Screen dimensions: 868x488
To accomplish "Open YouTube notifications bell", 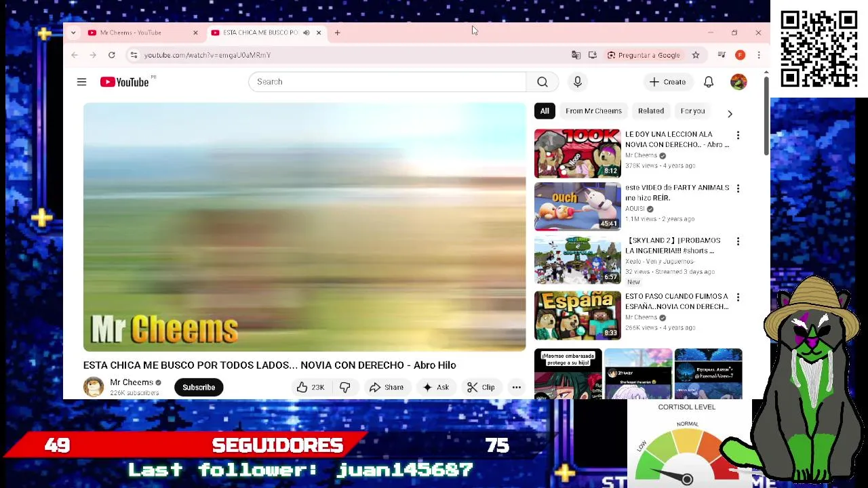I will [x=709, y=82].
